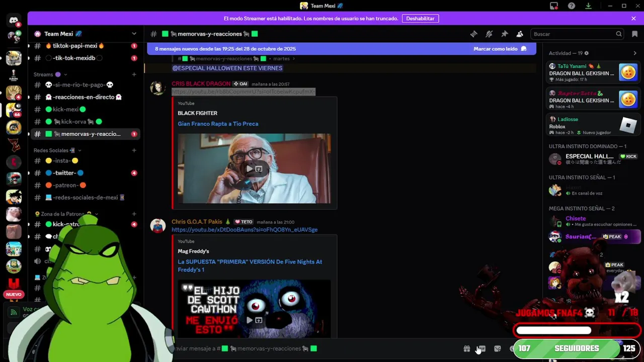Open the kick-orva channel
Screen dimensions: 644x362
pyautogui.click(x=86, y=122)
